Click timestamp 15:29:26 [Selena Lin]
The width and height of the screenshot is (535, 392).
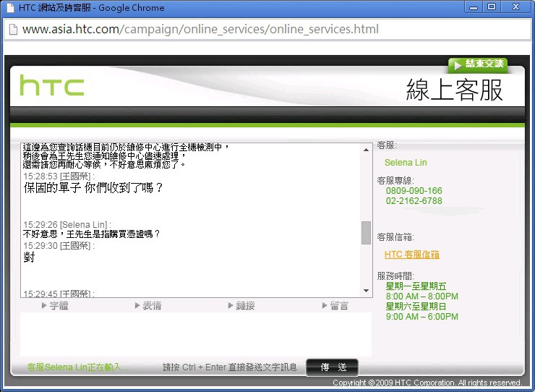click(x=67, y=225)
